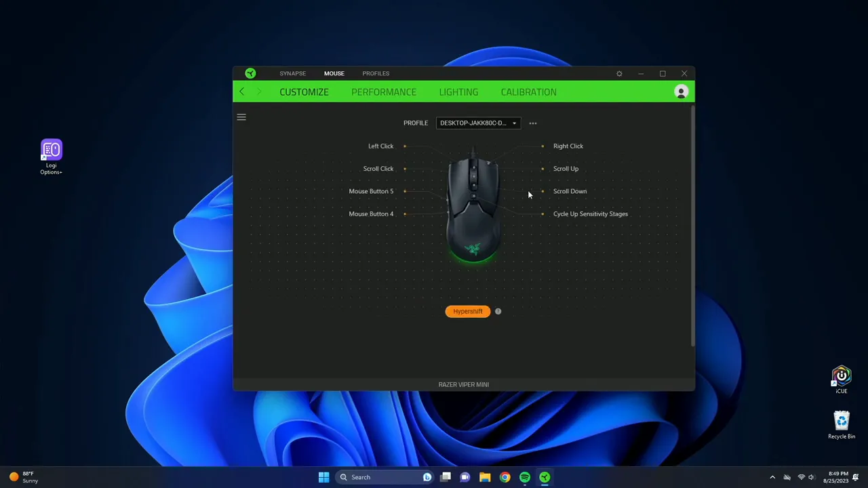Switch to the PERFORMANCE tab
This screenshot has height=488, width=868.
(384, 91)
